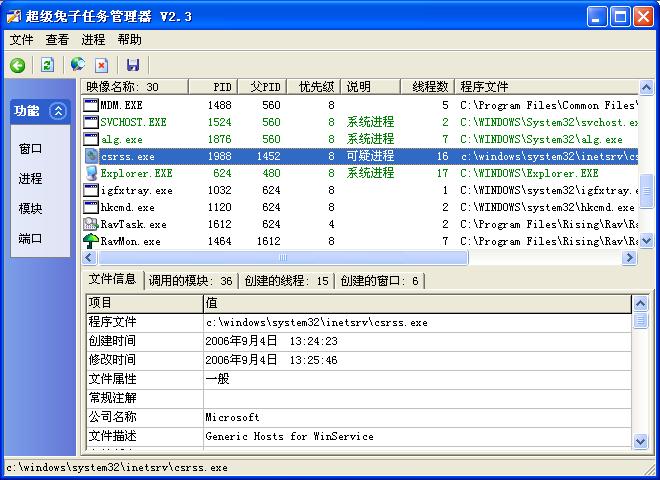Click the horizontal scrollbar thumb
Viewport: 660px width, 480px height.
click(283, 257)
